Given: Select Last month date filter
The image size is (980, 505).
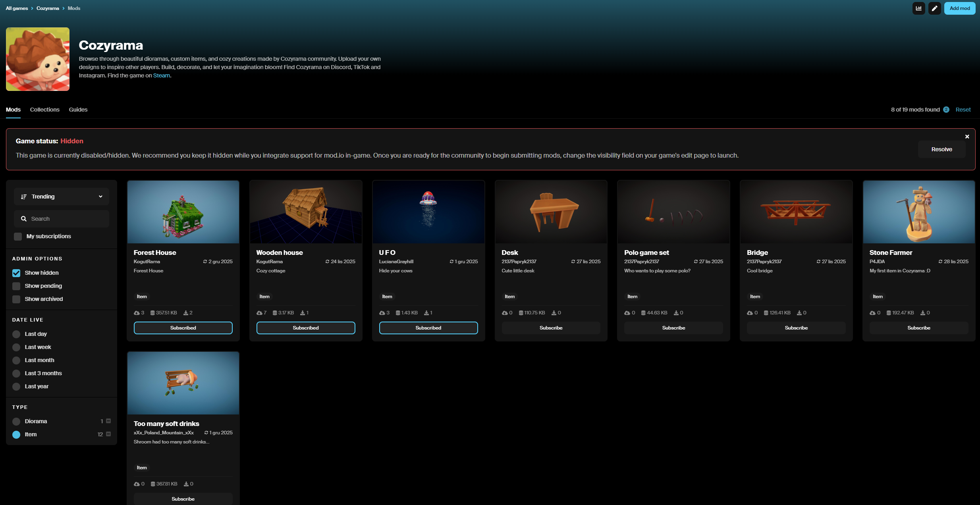Looking at the screenshot, I should 16,360.
